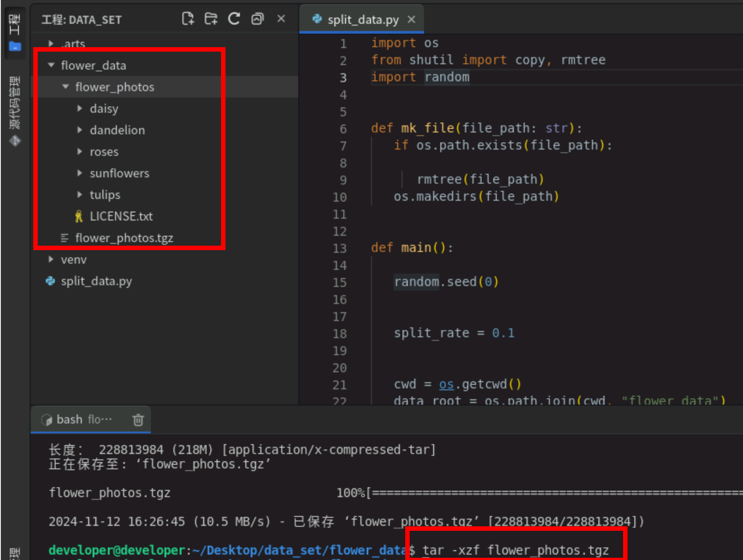The width and height of the screenshot is (743, 560).
Task: Create a new file in the project panel
Action: [x=188, y=19]
